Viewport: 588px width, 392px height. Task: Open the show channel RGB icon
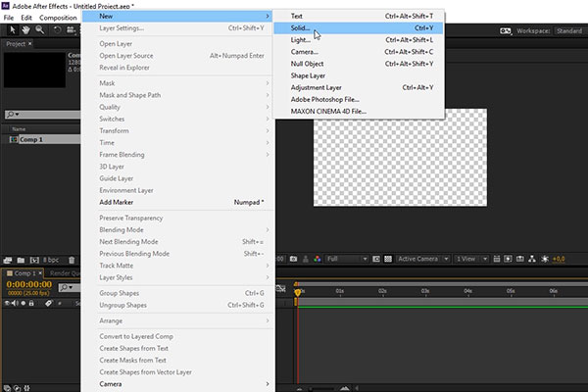coord(318,259)
